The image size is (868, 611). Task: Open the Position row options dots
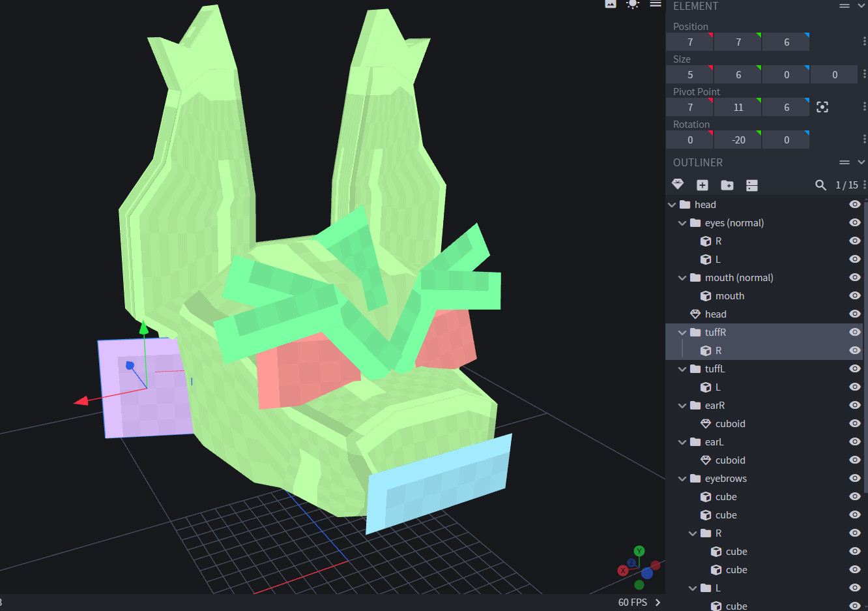[x=864, y=42]
